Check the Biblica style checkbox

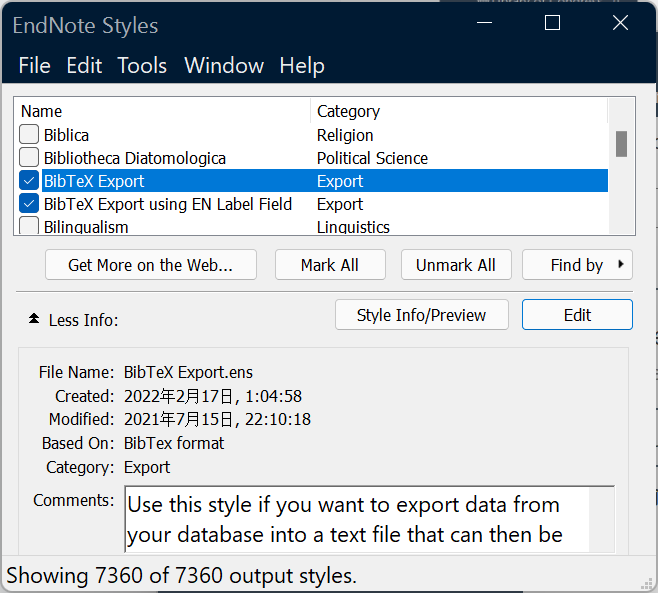coord(29,135)
